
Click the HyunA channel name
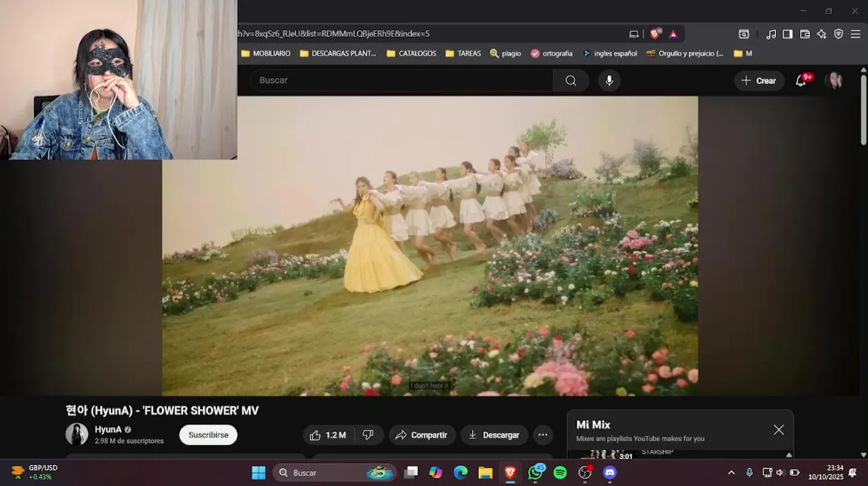108,429
